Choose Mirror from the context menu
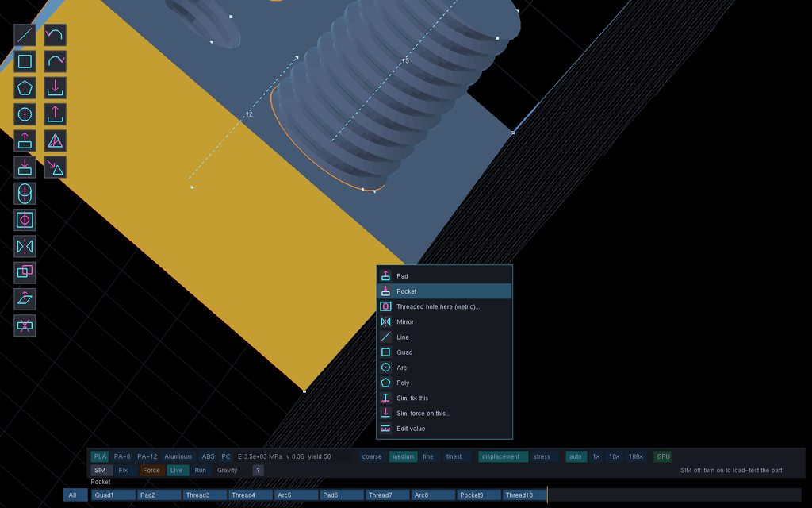This screenshot has width=812, height=508. pyautogui.click(x=444, y=322)
